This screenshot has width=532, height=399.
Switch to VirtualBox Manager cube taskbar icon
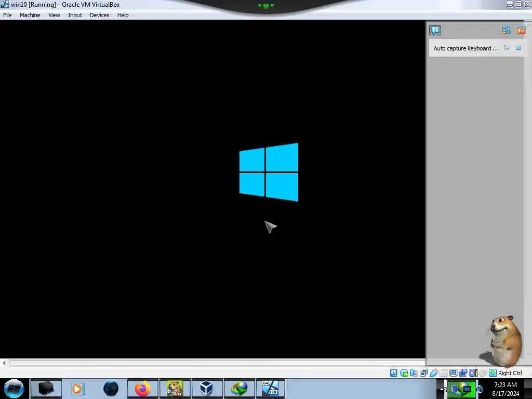coord(206,389)
